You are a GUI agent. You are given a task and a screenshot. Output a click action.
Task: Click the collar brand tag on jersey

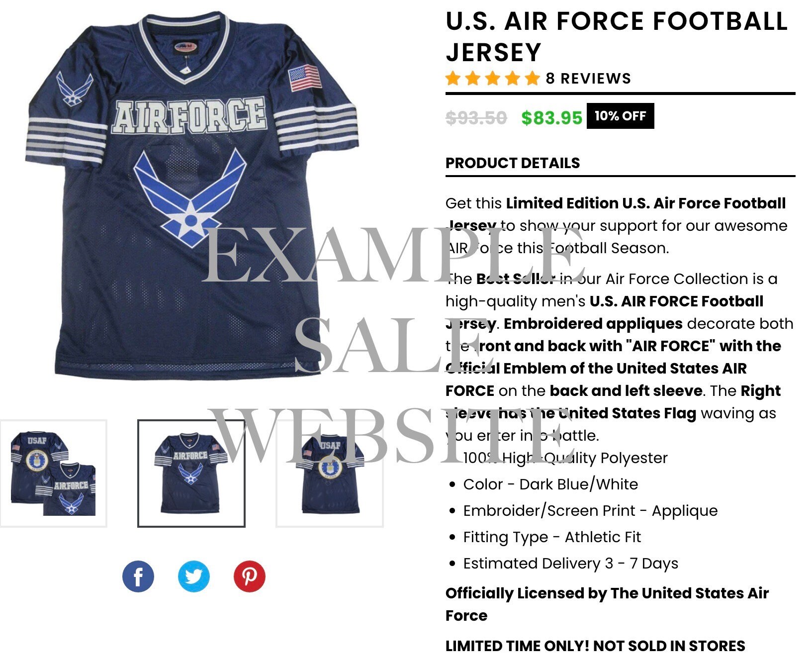(185, 47)
